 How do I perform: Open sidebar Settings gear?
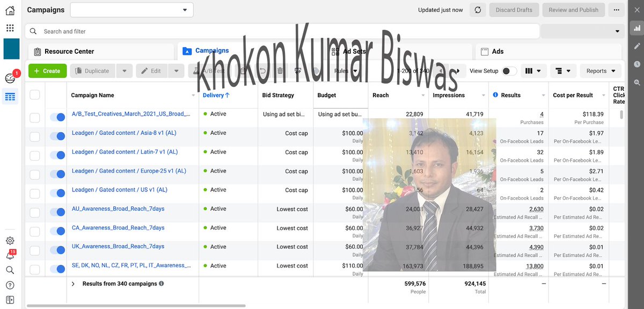(x=10, y=241)
